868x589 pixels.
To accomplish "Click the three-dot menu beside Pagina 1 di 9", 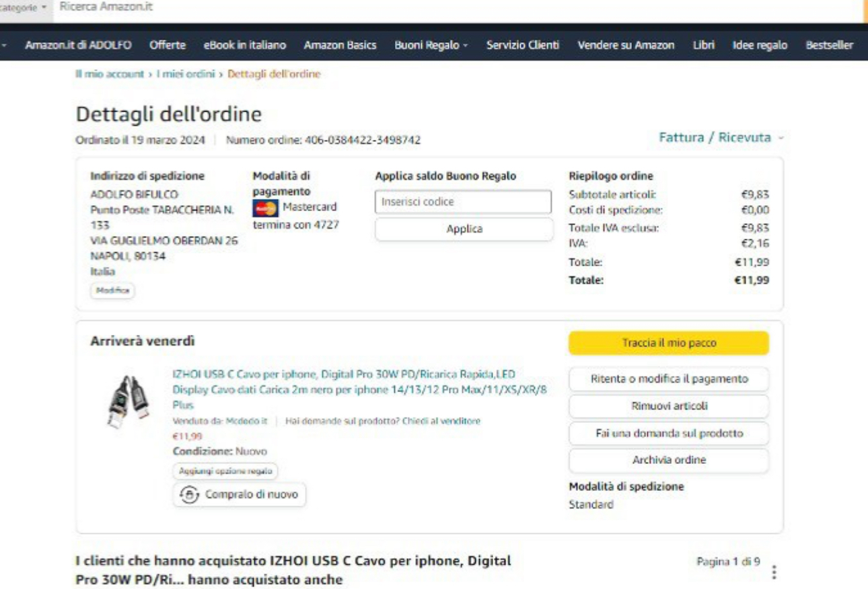I will coord(774,572).
